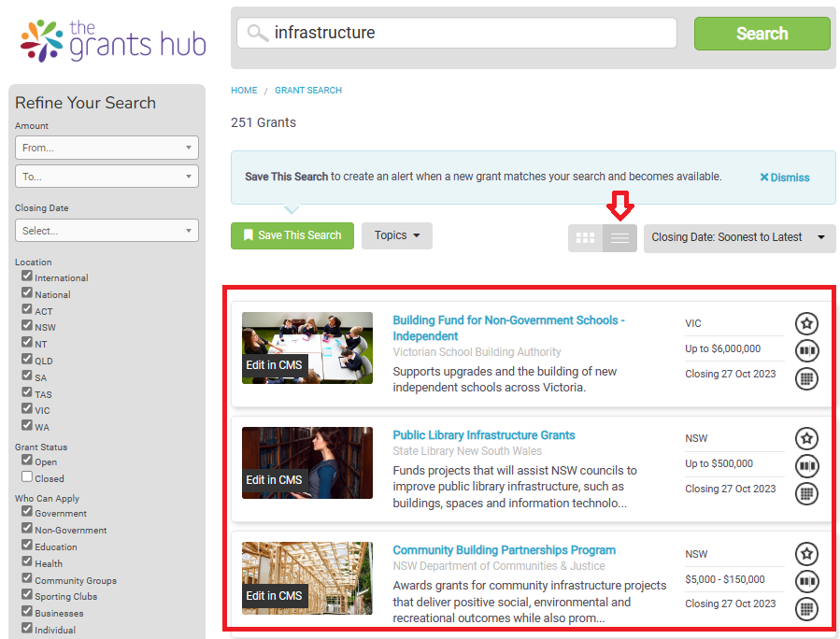This screenshot has height=639, width=840.
Task: Star the Building Fund for Non-Government Schools grant
Action: pyautogui.click(x=806, y=323)
